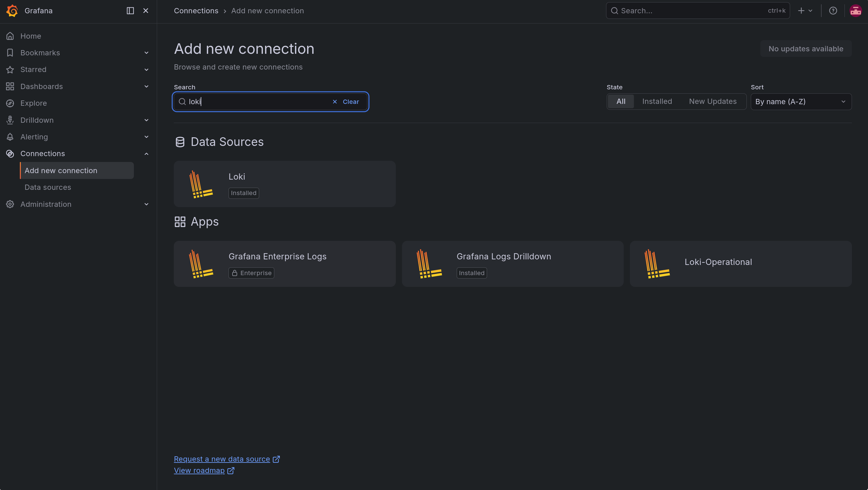
Task: Select the All state filter
Action: 621,101
